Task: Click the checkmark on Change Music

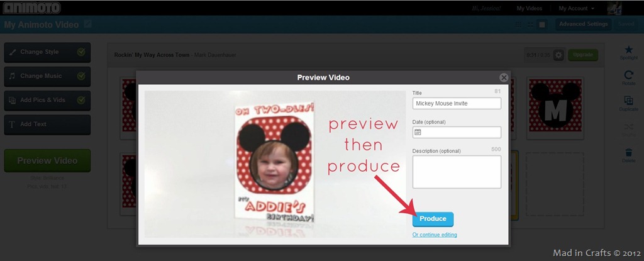Action: pos(81,76)
